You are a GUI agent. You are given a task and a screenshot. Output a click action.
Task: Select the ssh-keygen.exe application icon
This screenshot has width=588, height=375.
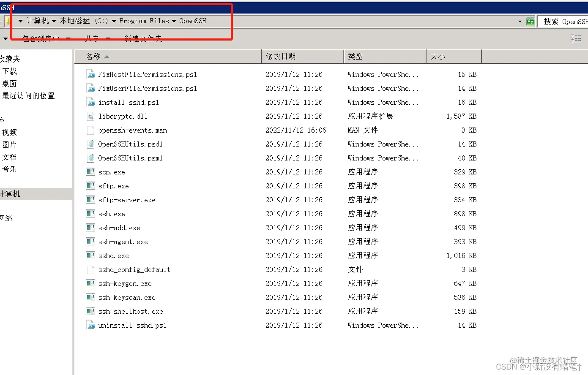click(x=90, y=283)
